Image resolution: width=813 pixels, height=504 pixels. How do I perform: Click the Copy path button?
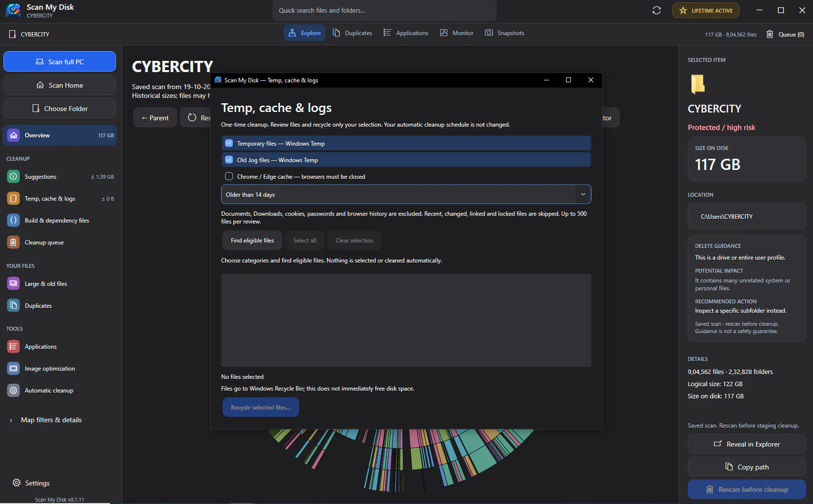coord(747,467)
